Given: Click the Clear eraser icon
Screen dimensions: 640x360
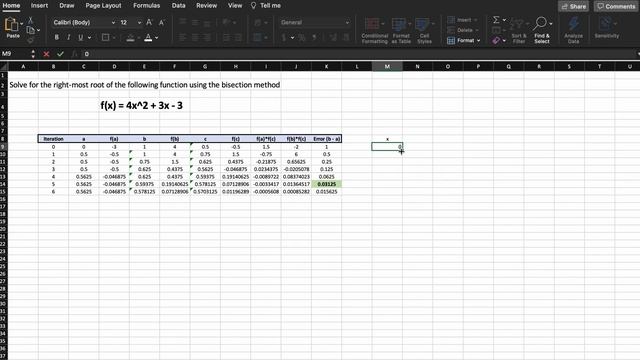Looking at the screenshot, I should (496, 40).
